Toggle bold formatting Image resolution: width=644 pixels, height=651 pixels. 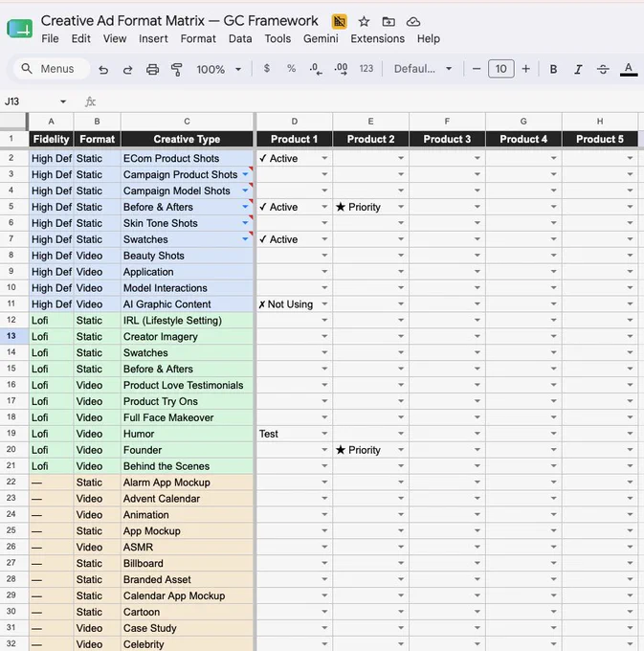(553, 69)
